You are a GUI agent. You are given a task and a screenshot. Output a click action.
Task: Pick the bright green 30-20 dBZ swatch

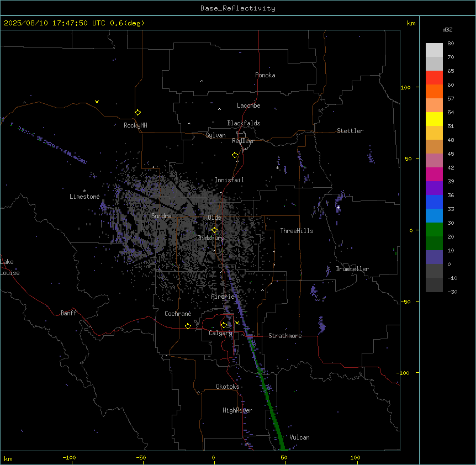[x=434, y=230]
